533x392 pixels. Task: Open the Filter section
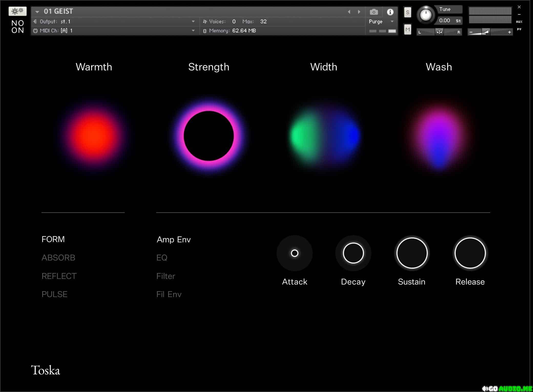166,276
